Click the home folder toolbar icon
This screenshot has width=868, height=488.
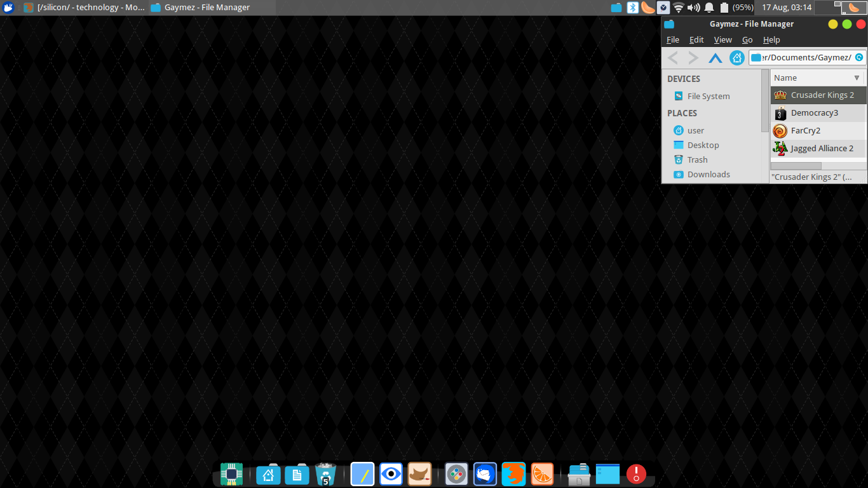click(737, 58)
